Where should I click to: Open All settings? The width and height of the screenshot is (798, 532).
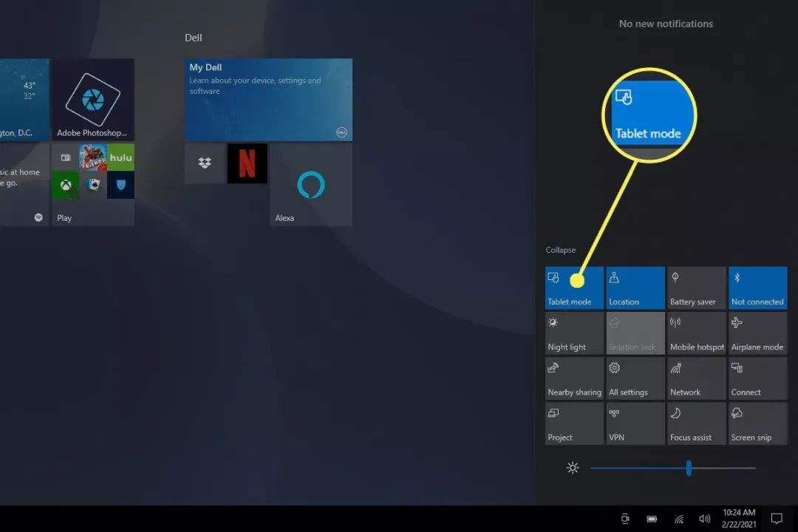635,378
